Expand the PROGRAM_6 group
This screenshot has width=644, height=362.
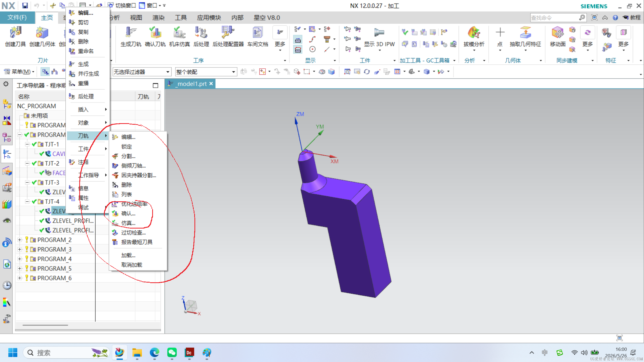click(x=20, y=278)
